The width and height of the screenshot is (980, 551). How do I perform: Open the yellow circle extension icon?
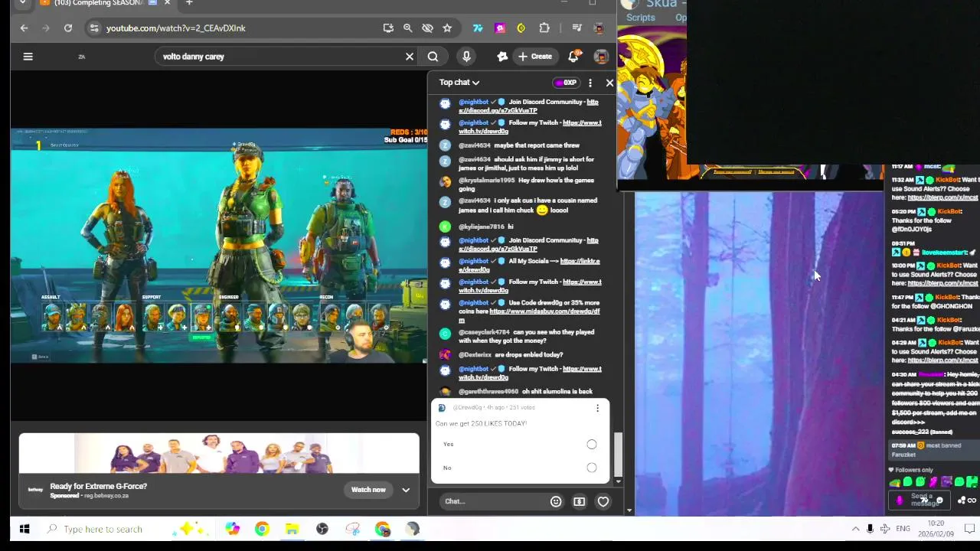click(x=521, y=28)
